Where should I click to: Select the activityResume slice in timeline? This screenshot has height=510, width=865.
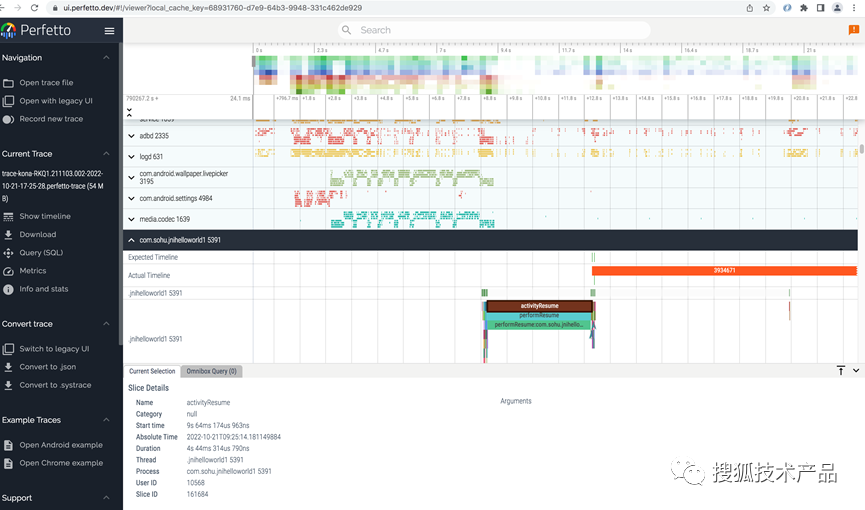[x=540, y=306]
